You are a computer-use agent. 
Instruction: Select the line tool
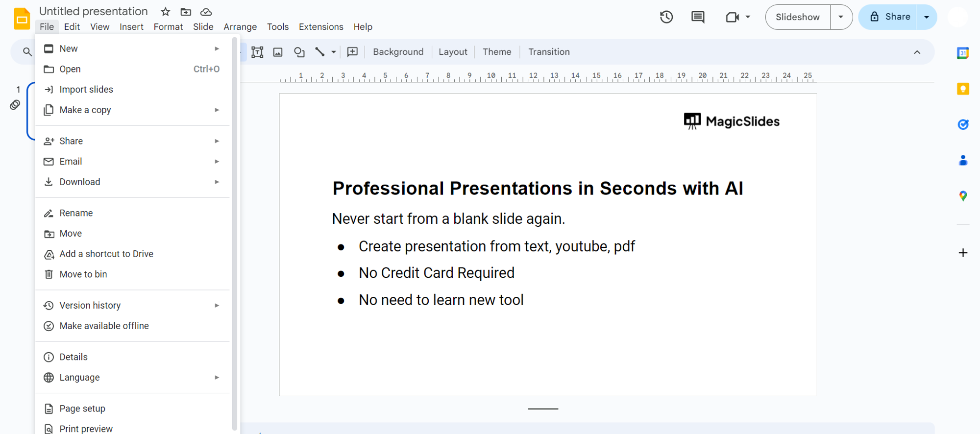pos(319,52)
